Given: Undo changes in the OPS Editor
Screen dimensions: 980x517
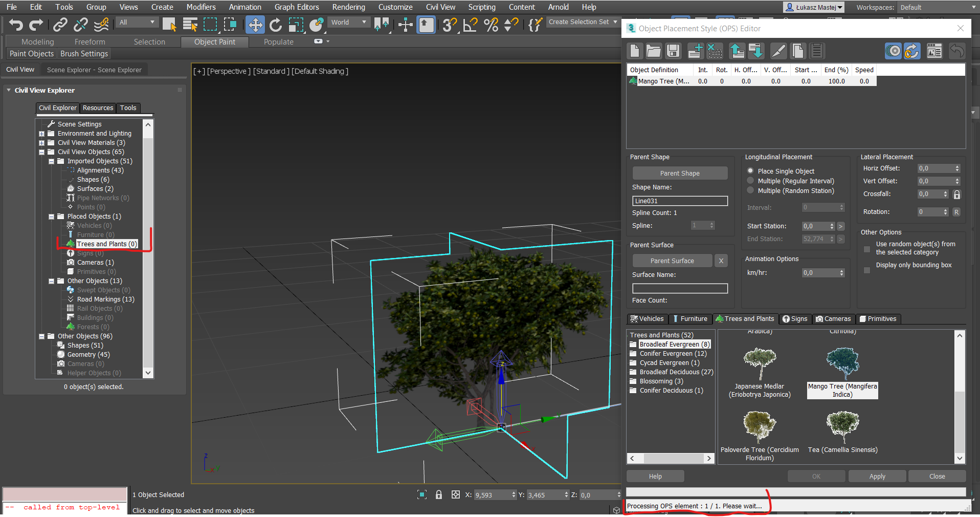Looking at the screenshot, I should pos(956,51).
